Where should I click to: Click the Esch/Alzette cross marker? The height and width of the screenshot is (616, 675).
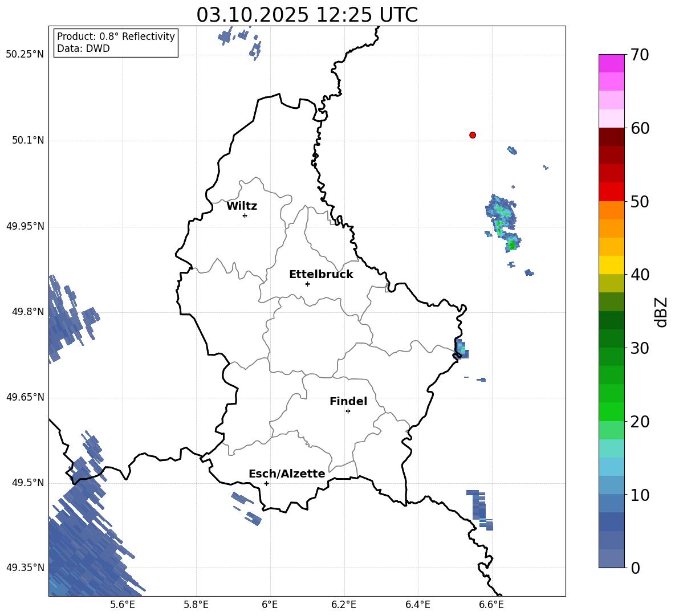[266, 483]
